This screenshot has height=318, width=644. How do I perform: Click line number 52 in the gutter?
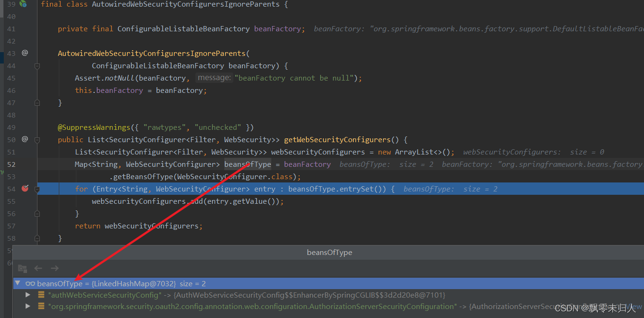click(11, 164)
